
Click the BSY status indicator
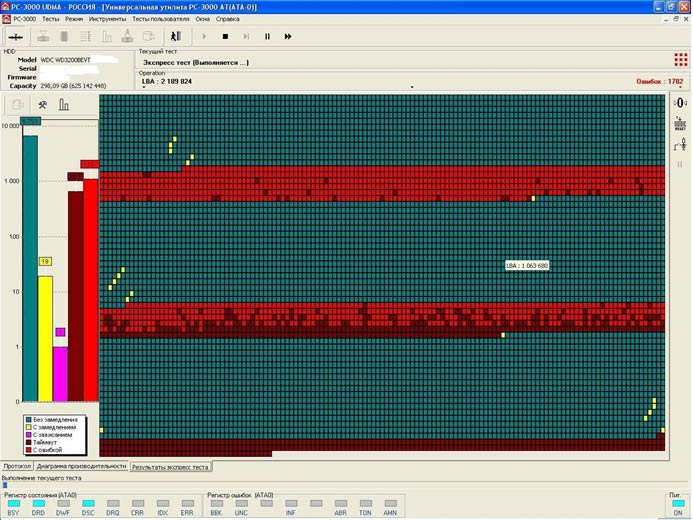(14, 504)
